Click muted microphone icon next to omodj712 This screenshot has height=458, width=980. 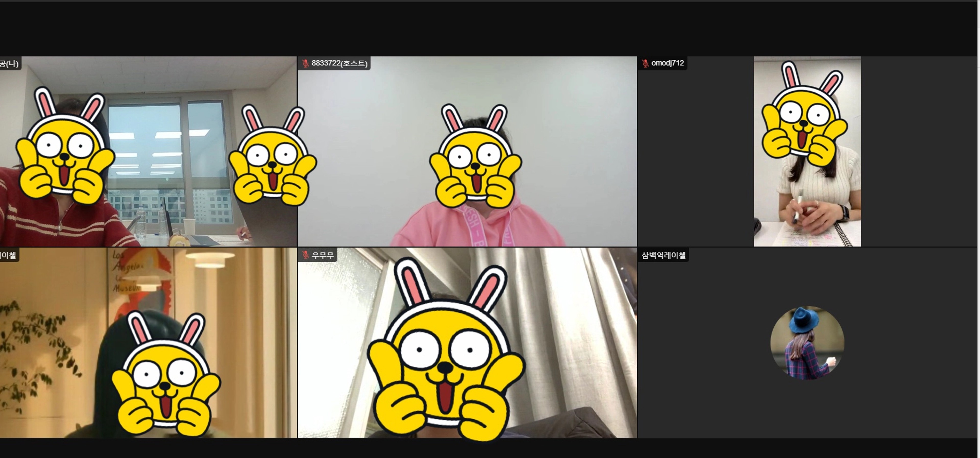click(645, 63)
